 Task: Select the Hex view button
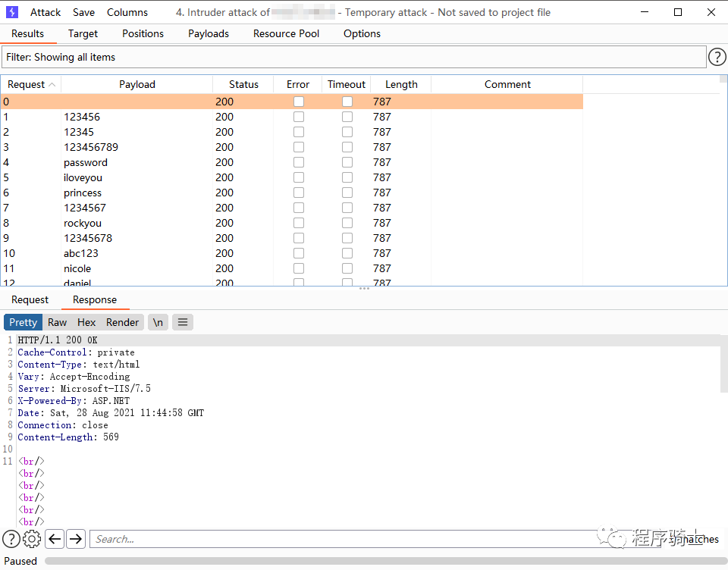(86, 322)
